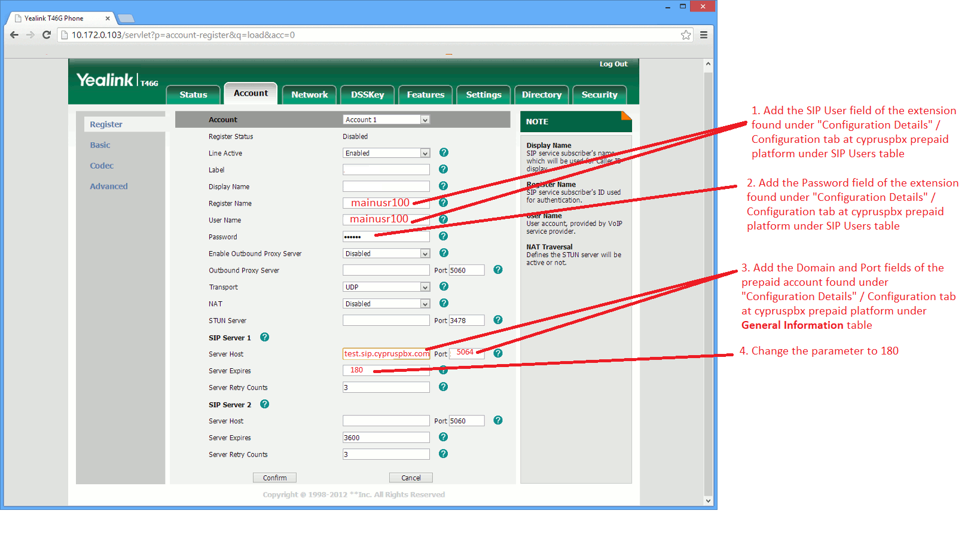
Task: Click help icon beside Outbound Proxy Server port
Action: pos(498,270)
